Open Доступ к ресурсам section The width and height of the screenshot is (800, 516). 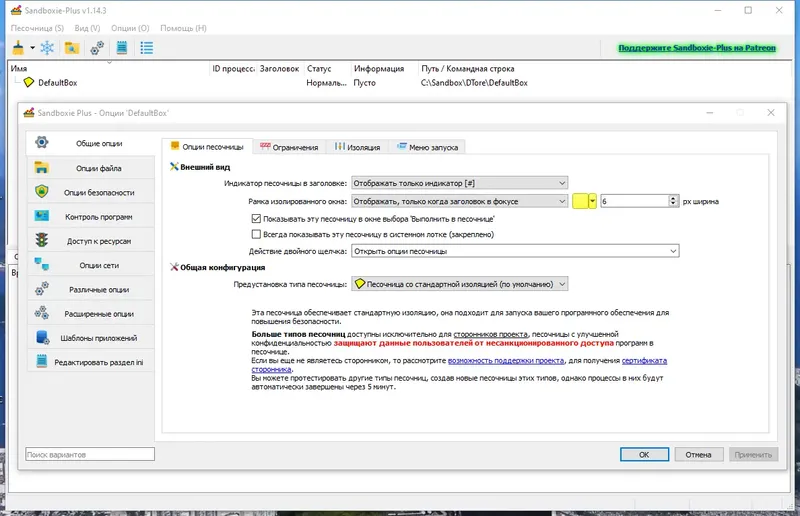[x=90, y=241]
